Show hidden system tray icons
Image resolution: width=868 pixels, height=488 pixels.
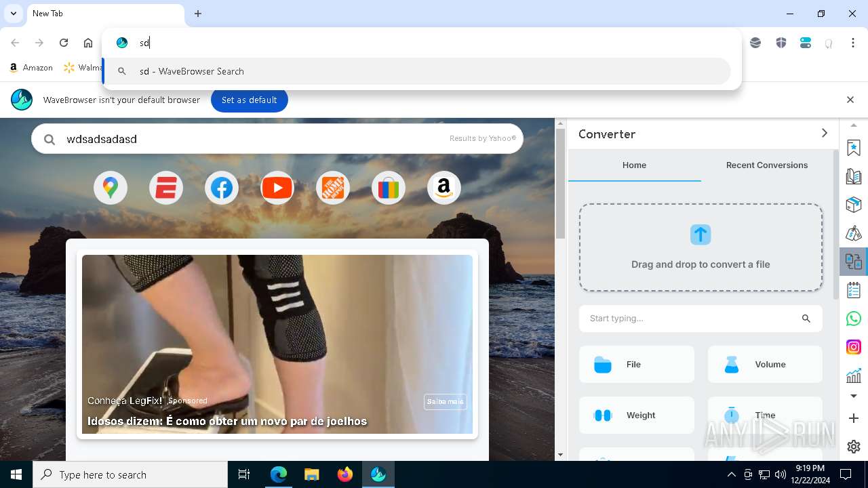(x=731, y=474)
